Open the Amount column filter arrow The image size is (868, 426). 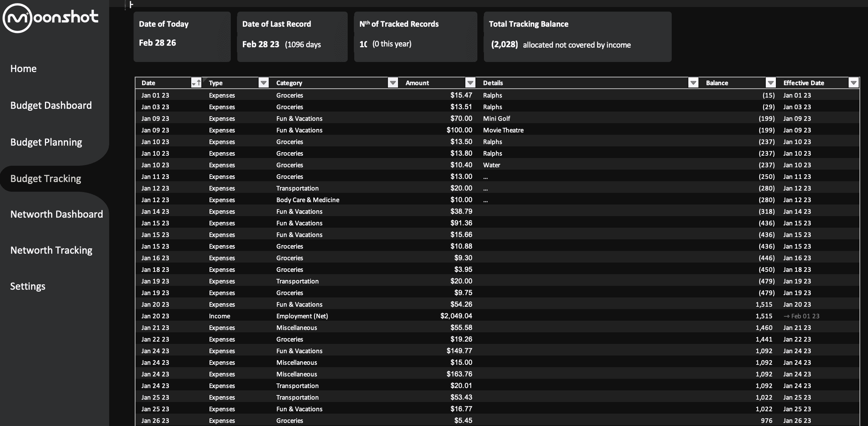pos(470,83)
